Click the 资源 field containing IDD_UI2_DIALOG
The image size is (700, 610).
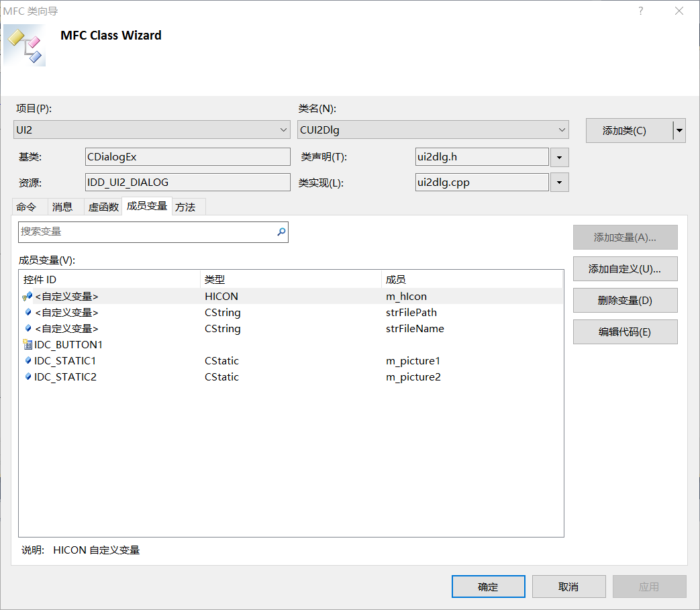click(187, 183)
